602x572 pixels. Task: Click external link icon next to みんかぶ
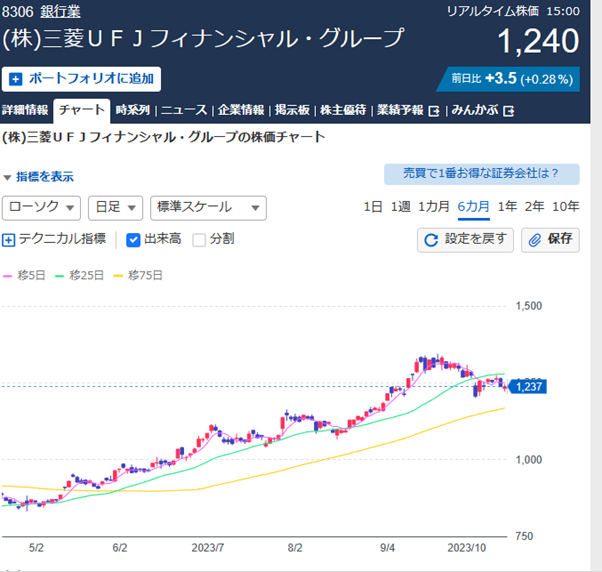[509, 111]
